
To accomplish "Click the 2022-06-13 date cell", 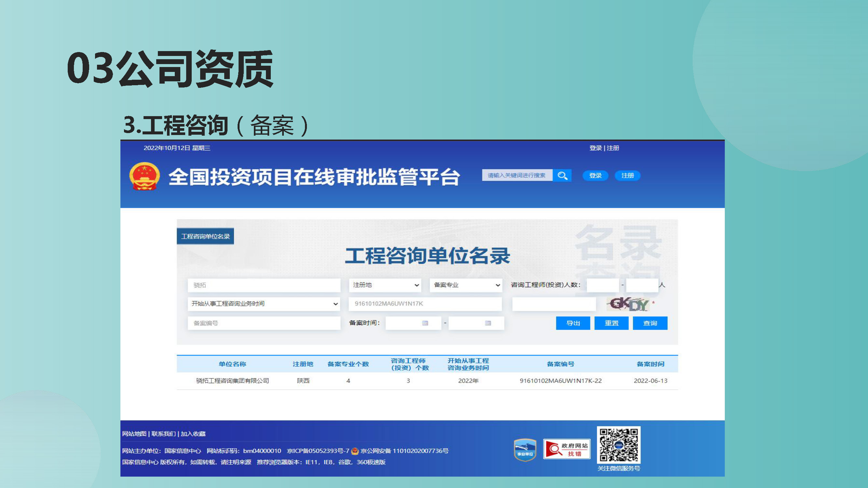I will coord(650,381).
